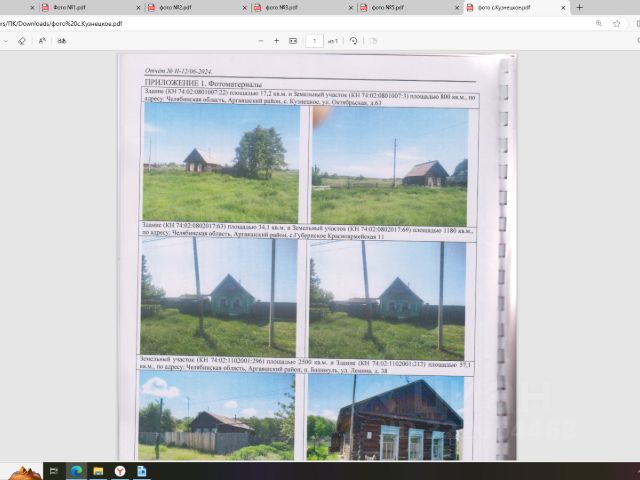Select the eraser tool in PDF toolbar
Screen dimensions: 640x480
pyautogui.click(x=22, y=41)
